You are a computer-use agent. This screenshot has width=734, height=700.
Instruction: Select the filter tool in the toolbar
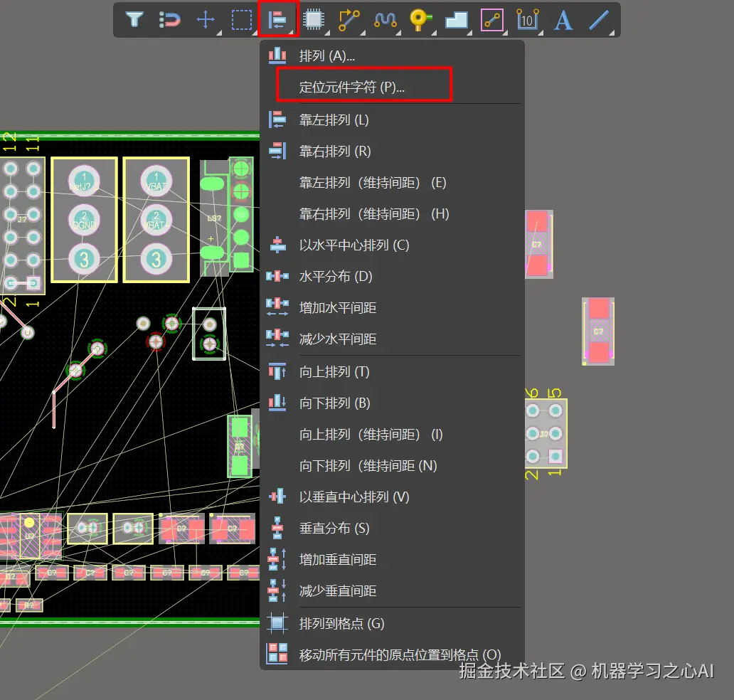134,20
